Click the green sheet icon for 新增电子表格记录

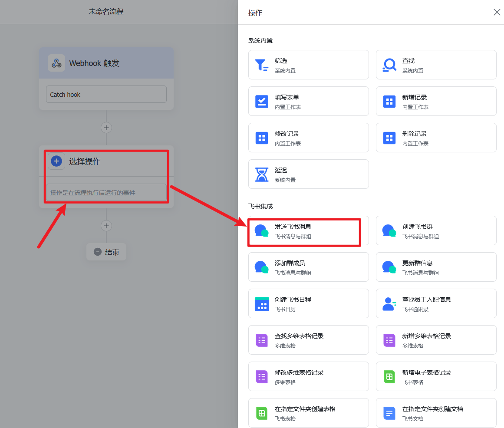tap(389, 377)
